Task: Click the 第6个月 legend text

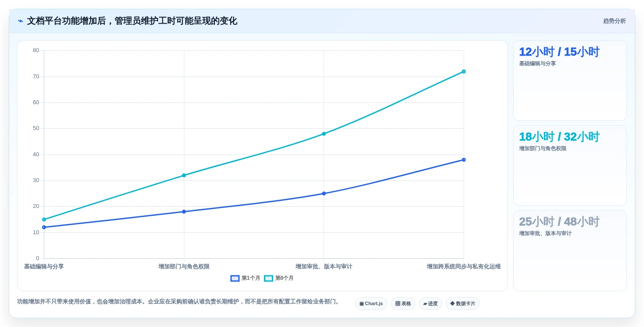Action: pyautogui.click(x=285, y=278)
